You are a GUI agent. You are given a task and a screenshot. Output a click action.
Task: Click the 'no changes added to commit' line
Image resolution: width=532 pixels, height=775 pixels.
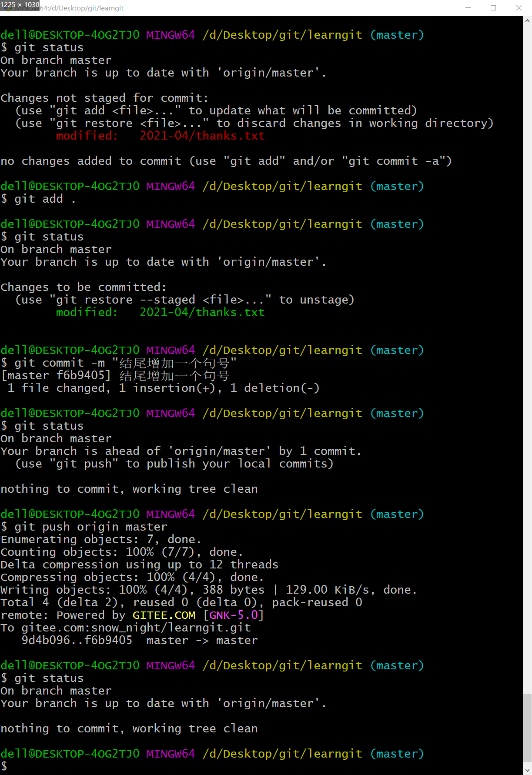[226, 161]
